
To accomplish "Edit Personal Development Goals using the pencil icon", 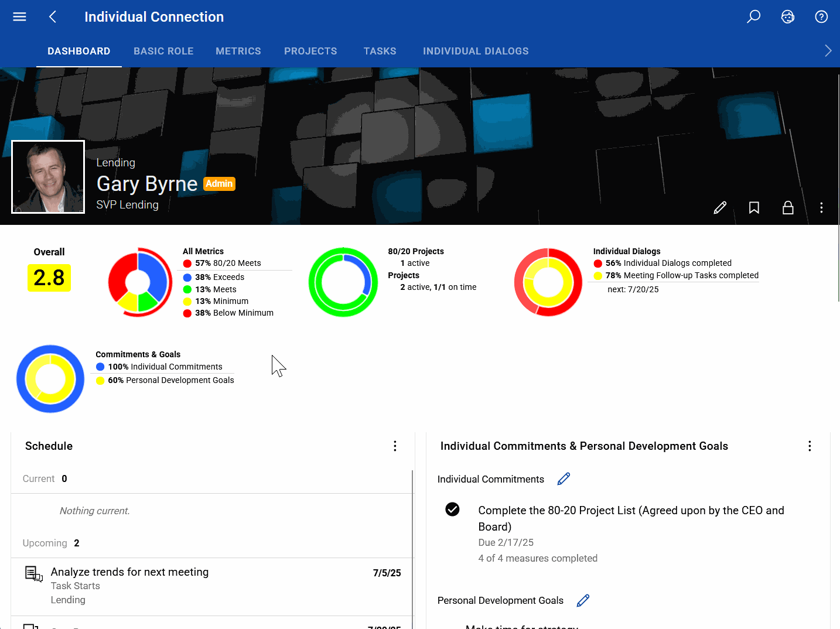I will (x=583, y=600).
